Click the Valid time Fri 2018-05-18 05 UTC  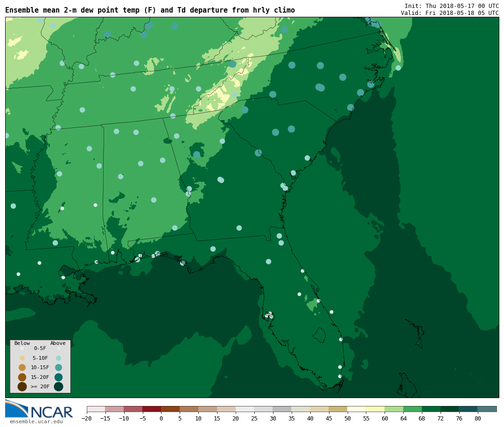tap(450, 13)
